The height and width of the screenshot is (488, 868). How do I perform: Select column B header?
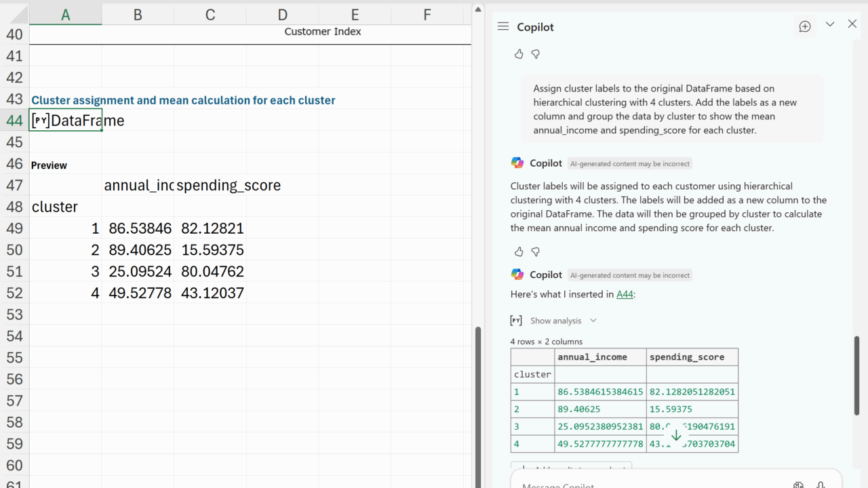click(x=138, y=15)
